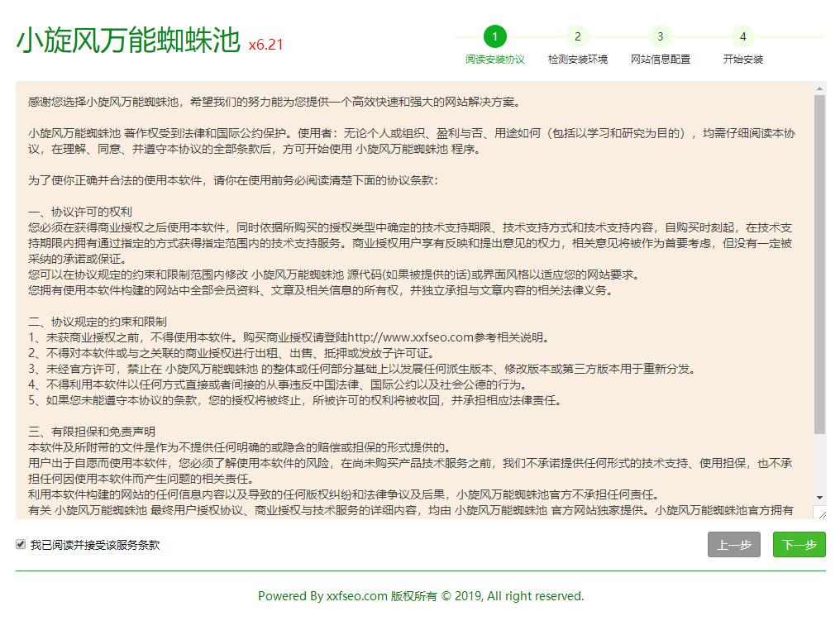
Task: Click the license textarea resize handle
Action: click(x=820, y=514)
